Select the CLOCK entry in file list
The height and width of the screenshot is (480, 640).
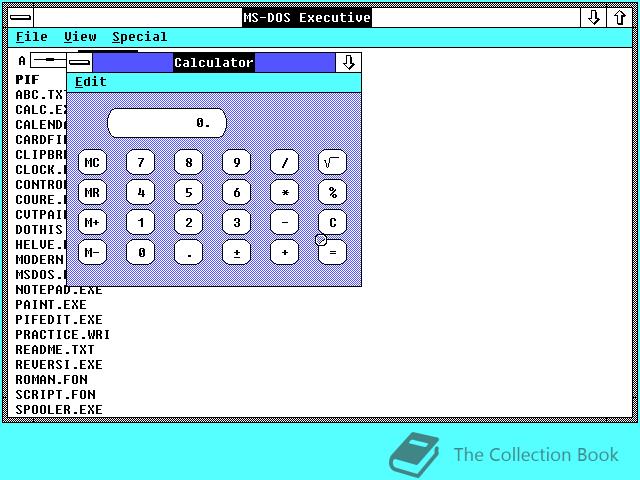(40, 169)
